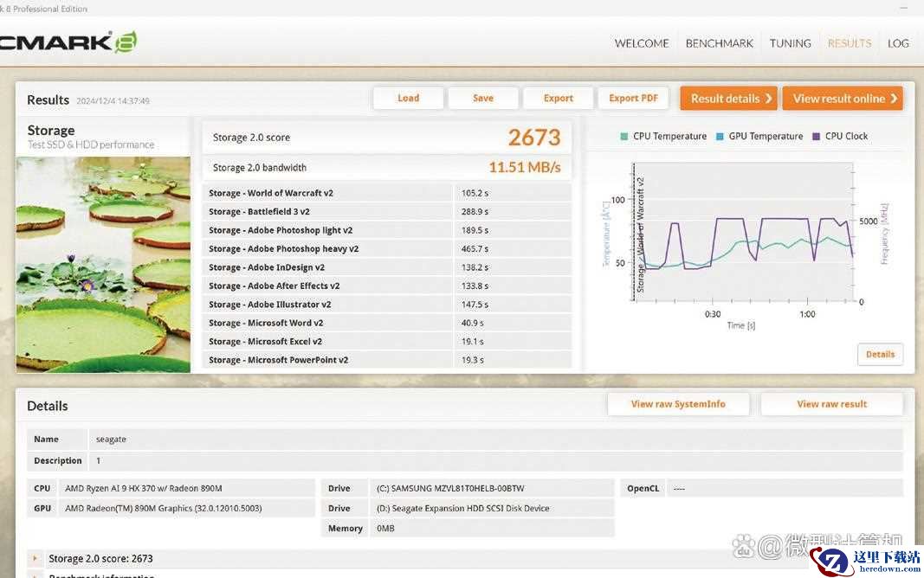This screenshot has height=578, width=924.
Task: Toggle CPU Temperature legend swatch
Action: (x=624, y=137)
